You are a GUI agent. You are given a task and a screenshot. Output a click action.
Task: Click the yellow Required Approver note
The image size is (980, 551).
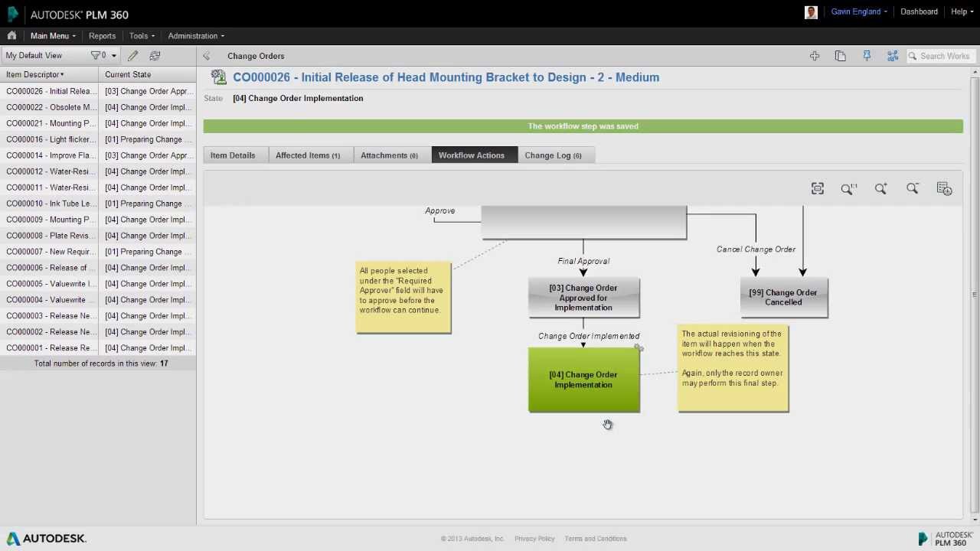click(403, 298)
